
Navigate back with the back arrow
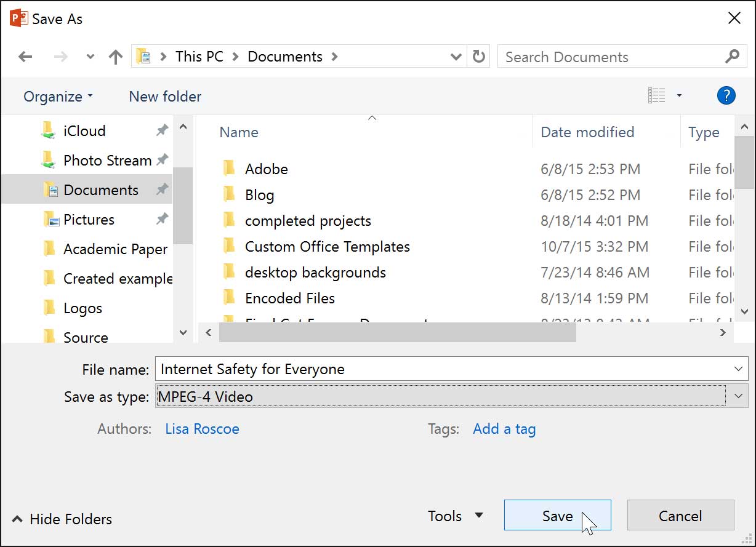click(x=25, y=56)
